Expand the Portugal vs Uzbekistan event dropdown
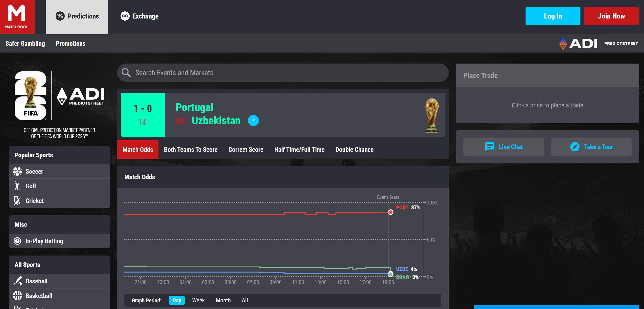 tap(253, 121)
